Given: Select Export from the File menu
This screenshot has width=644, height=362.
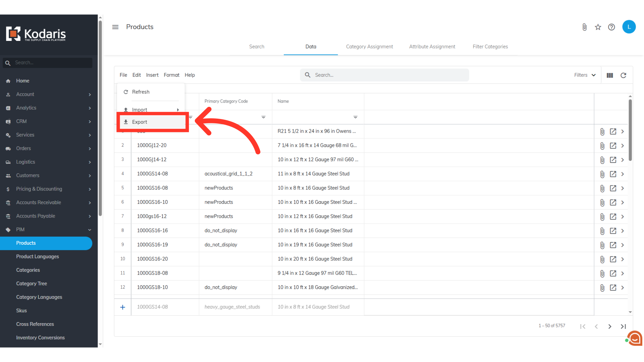Looking at the screenshot, I should [140, 122].
